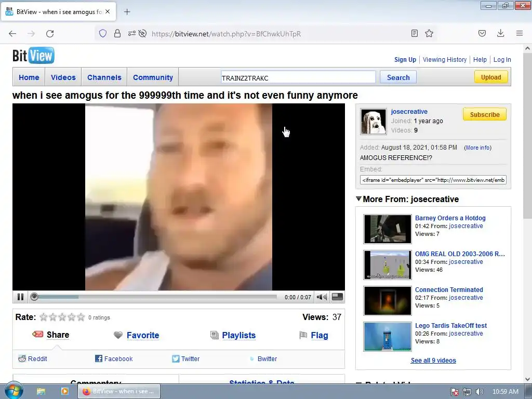Rate the video five stars

81,317
